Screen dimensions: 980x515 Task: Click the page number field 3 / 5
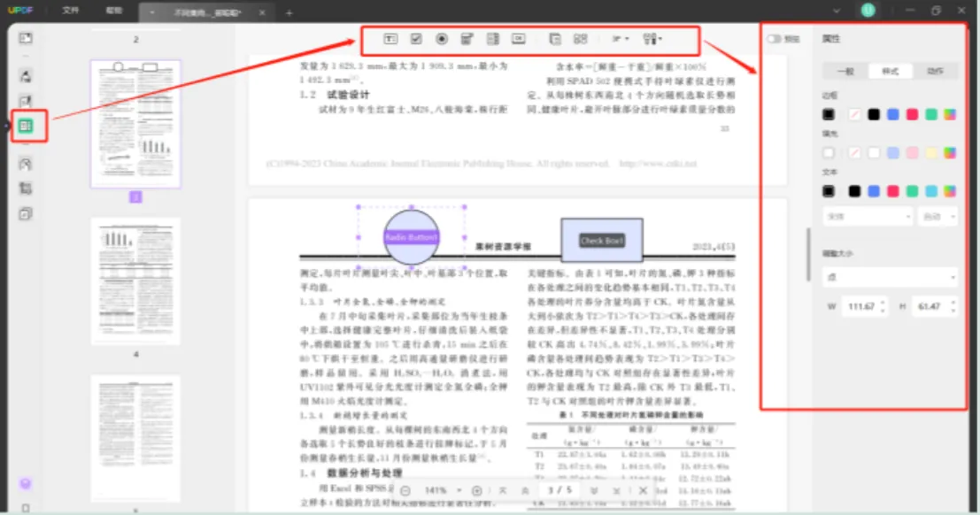pos(559,490)
